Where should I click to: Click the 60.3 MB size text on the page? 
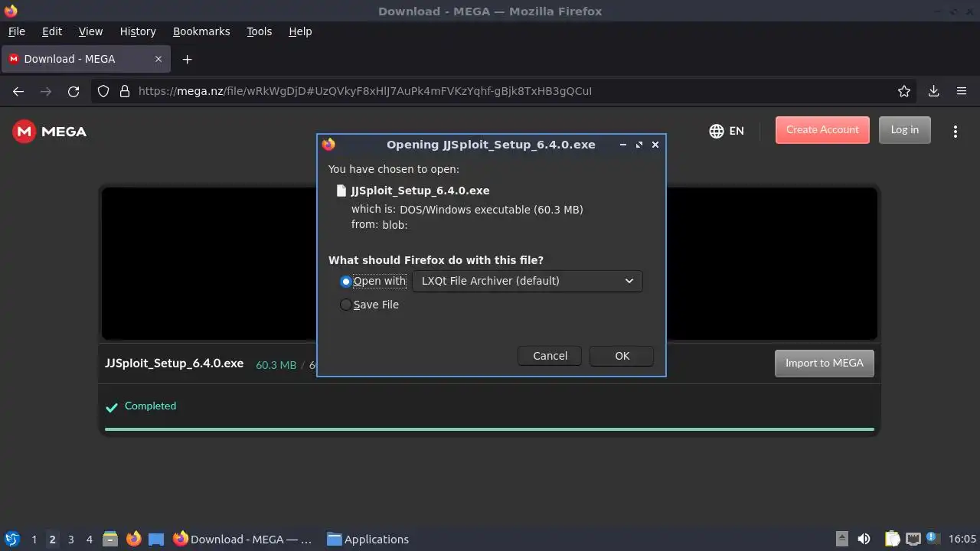276,365
